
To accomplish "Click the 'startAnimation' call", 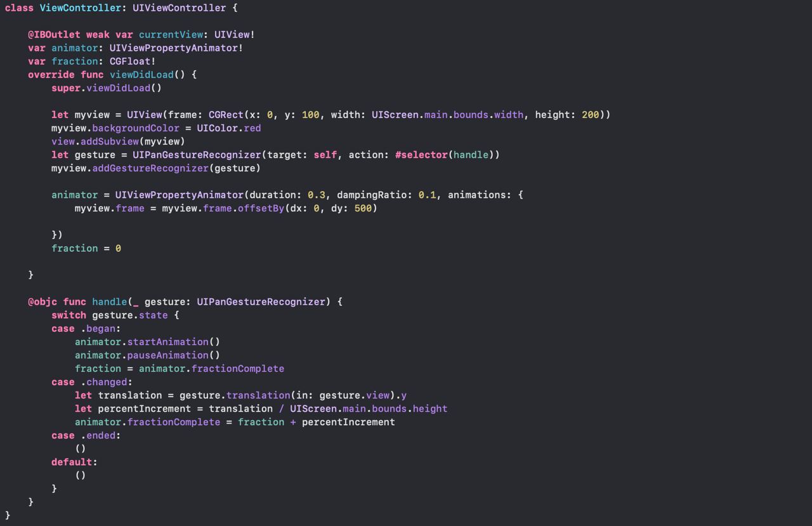I will coord(167,342).
